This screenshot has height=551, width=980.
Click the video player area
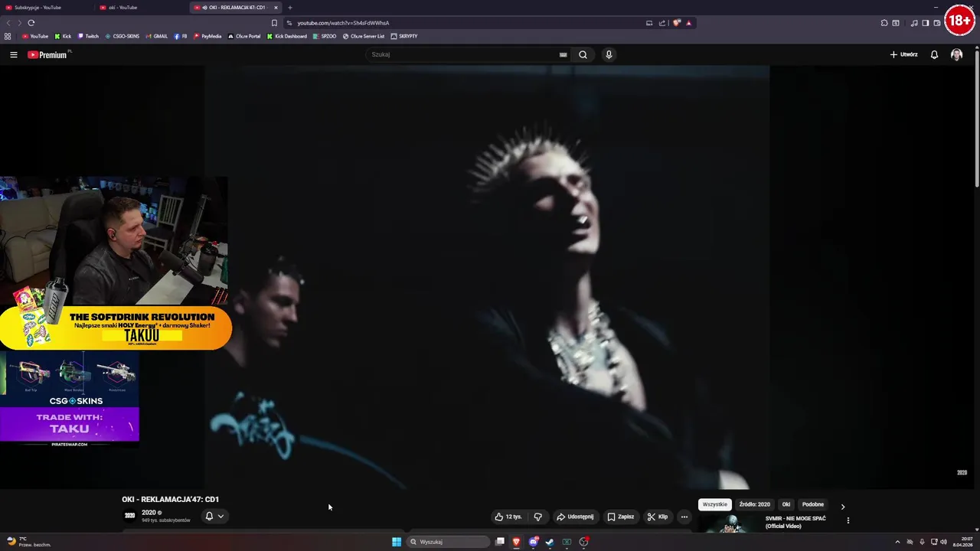tap(487, 277)
